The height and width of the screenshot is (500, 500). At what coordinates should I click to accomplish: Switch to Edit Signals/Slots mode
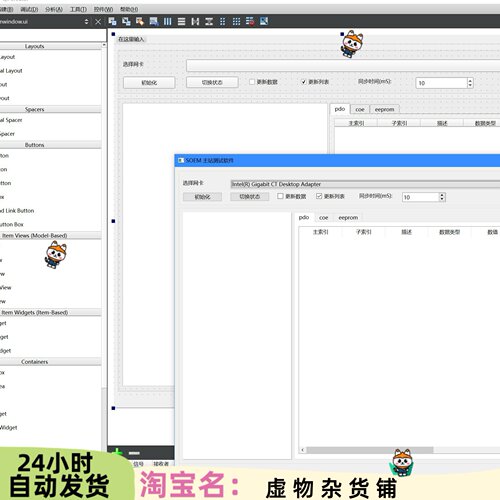(126, 22)
